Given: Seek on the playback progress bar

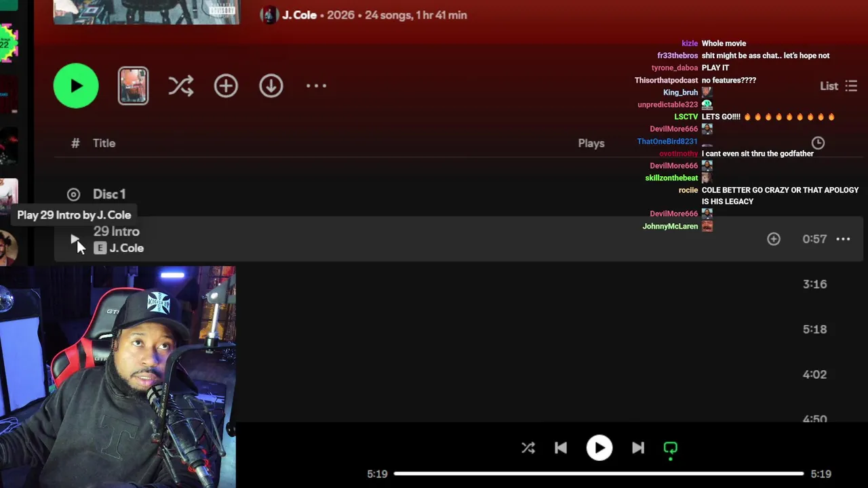Looking at the screenshot, I should pos(599,474).
